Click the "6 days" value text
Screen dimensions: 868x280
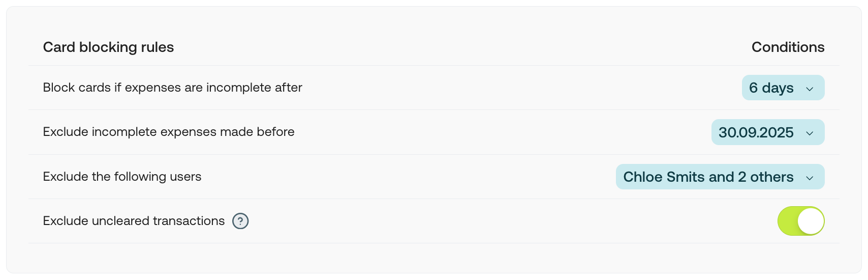771,88
